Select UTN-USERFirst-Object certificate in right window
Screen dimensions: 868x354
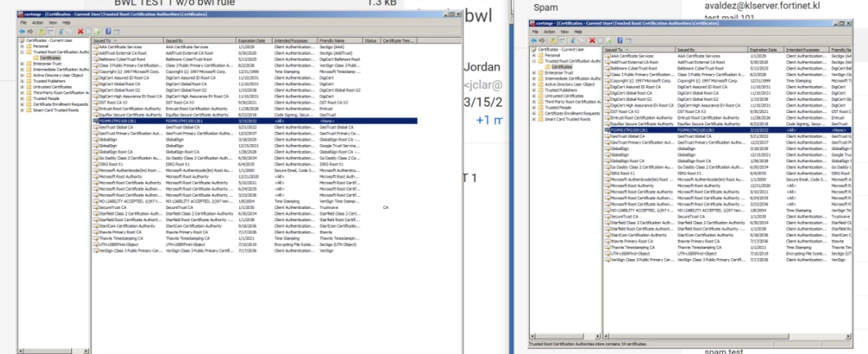click(x=727, y=253)
